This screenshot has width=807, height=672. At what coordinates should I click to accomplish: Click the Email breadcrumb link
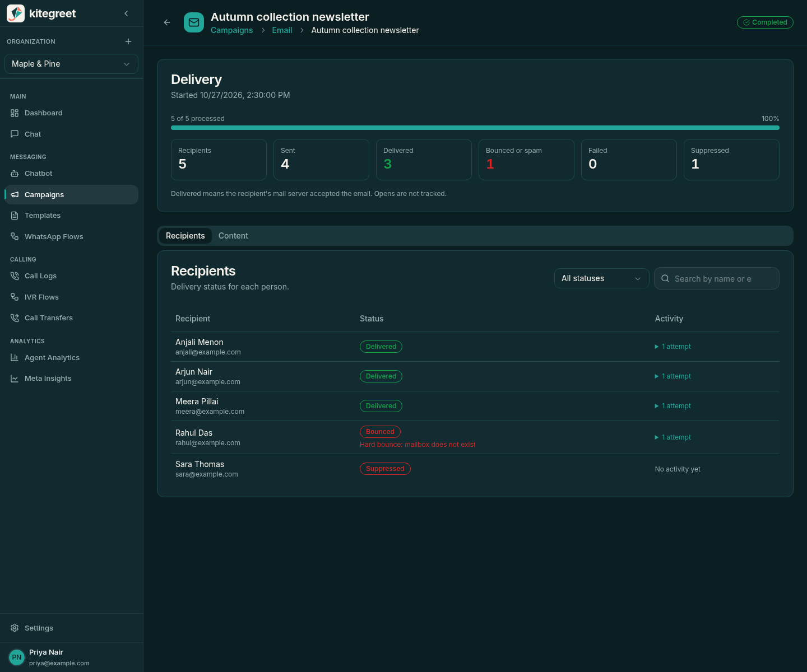coord(282,30)
